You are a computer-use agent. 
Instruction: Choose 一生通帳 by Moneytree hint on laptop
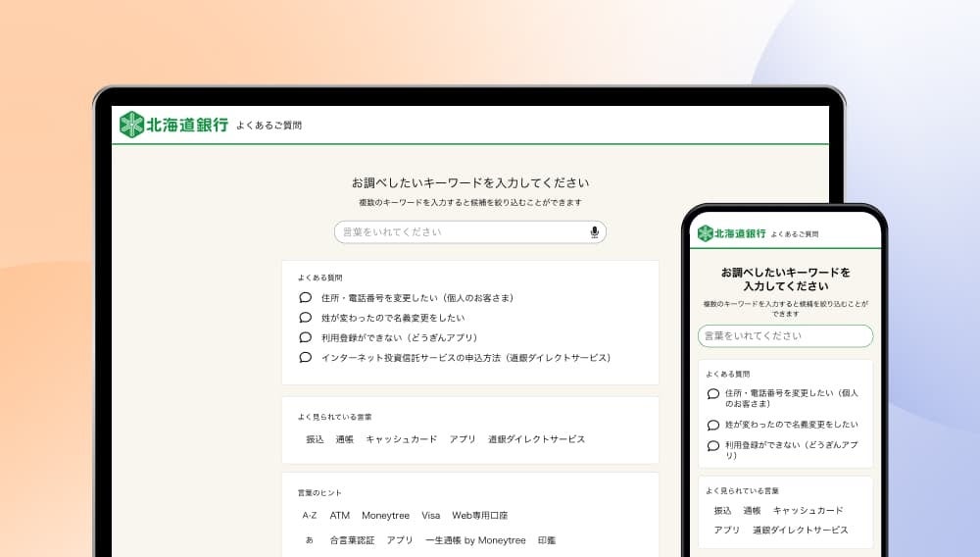tap(475, 540)
